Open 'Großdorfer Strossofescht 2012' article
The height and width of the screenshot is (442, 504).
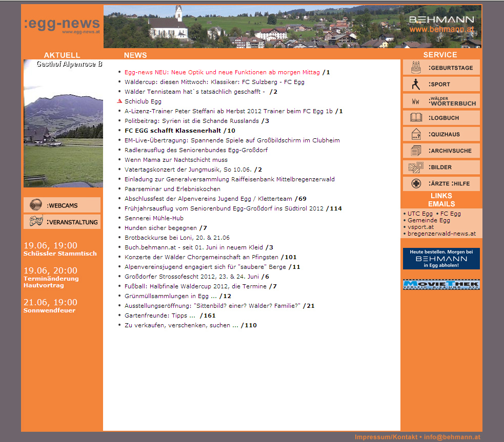192,277
